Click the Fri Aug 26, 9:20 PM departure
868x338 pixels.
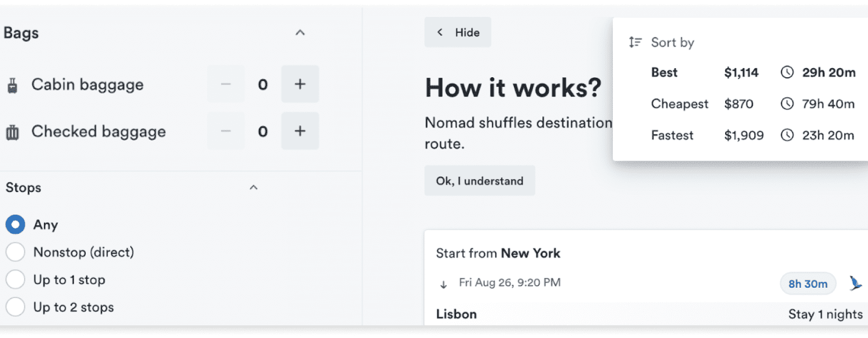tap(510, 283)
